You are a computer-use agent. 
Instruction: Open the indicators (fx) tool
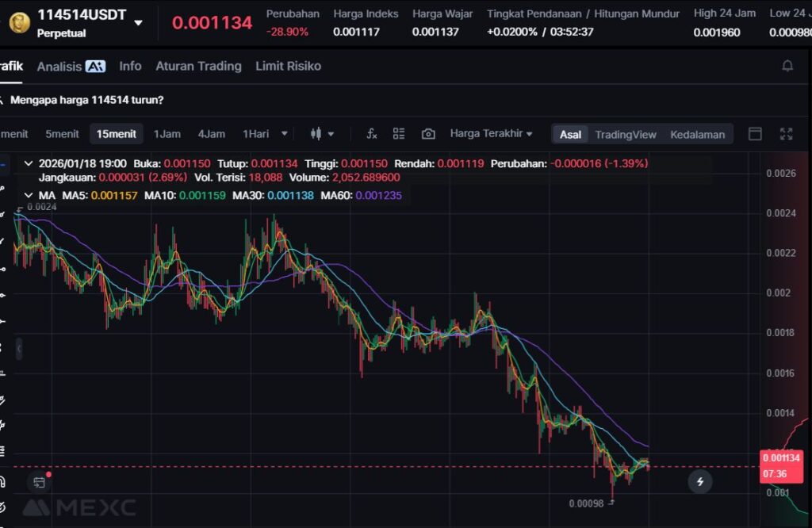(371, 134)
